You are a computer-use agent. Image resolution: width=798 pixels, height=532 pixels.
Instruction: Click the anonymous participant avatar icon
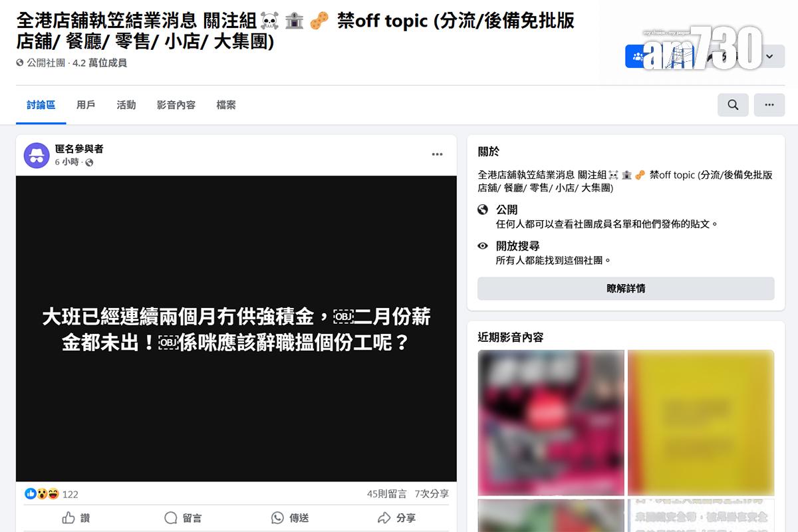coord(37,155)
